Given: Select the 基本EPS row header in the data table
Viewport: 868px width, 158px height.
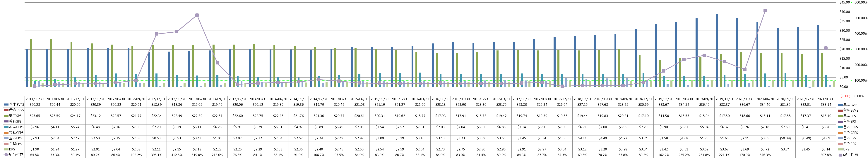Looking at the screenshot, I should pyautogui.click(x=13, y=138).
